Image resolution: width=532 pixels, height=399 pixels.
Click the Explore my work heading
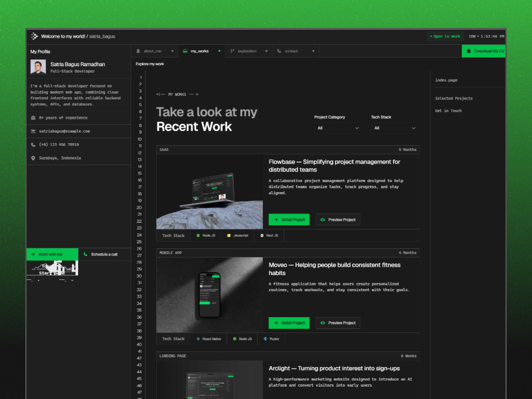(150, 64)
